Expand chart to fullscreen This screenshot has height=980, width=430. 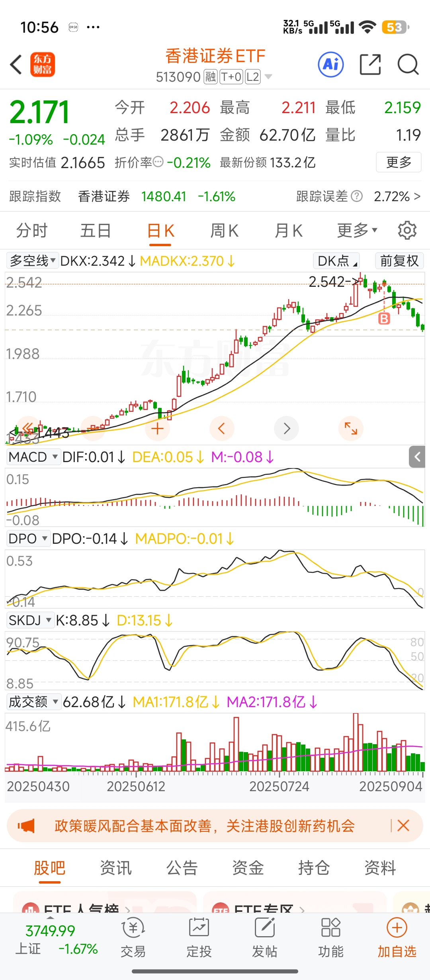point(351,429)
